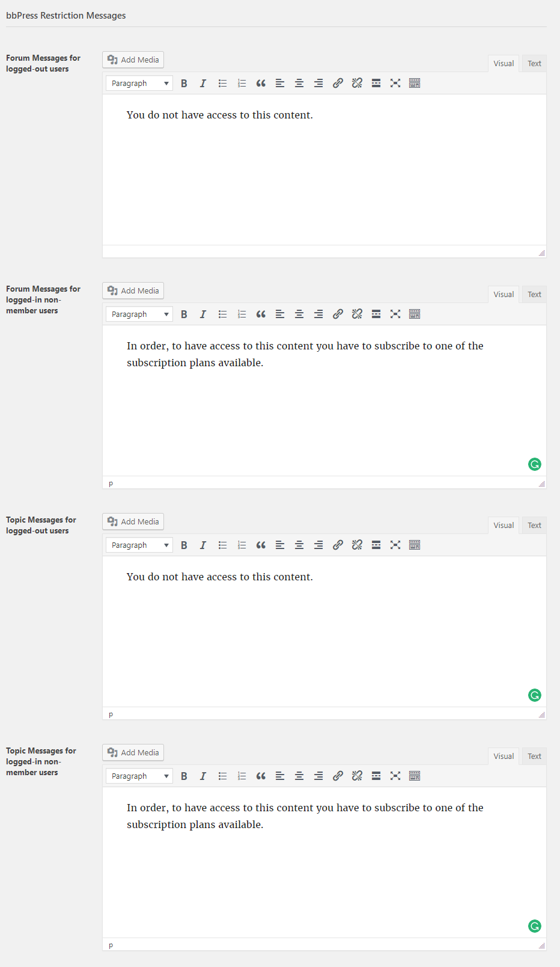Open Grammarly icon in Topic logged-out users editor
Image resolution: width=560 pixels, height=967 pixels.
(x=535, y=695)
